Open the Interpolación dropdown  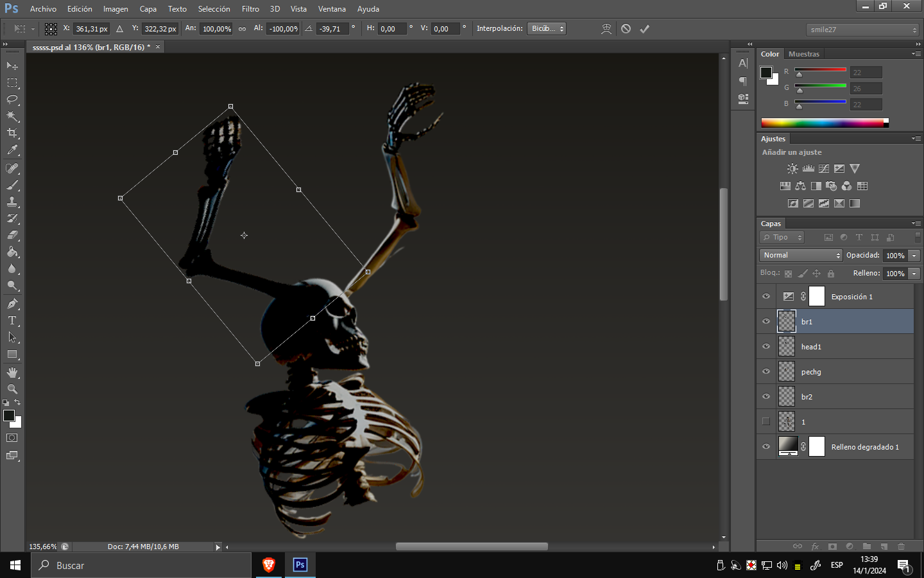(547, 29)
